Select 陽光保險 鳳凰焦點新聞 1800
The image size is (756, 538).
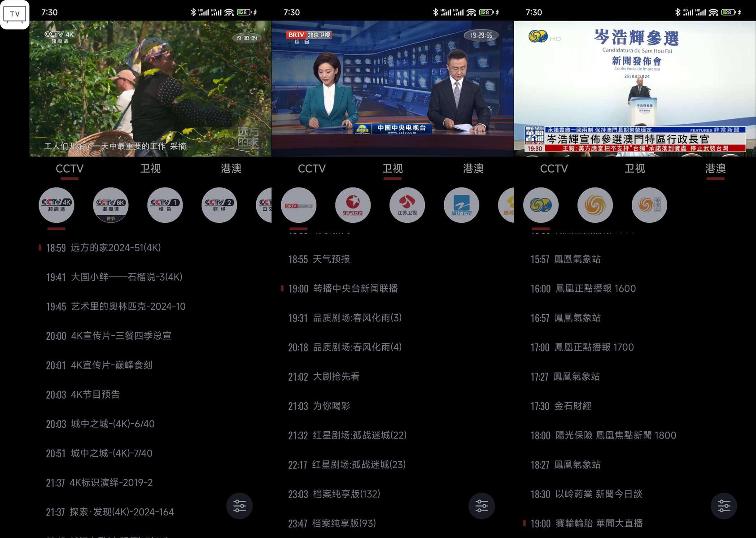pos(603,435)
